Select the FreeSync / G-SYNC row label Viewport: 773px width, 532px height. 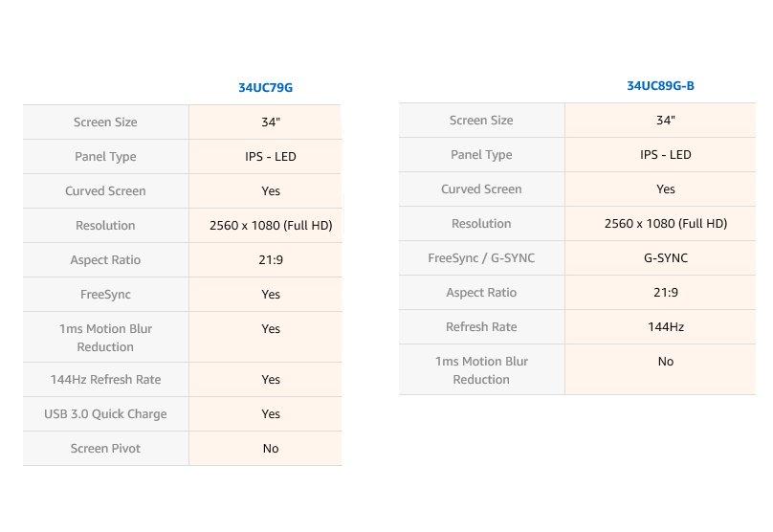tap(481, 258)
